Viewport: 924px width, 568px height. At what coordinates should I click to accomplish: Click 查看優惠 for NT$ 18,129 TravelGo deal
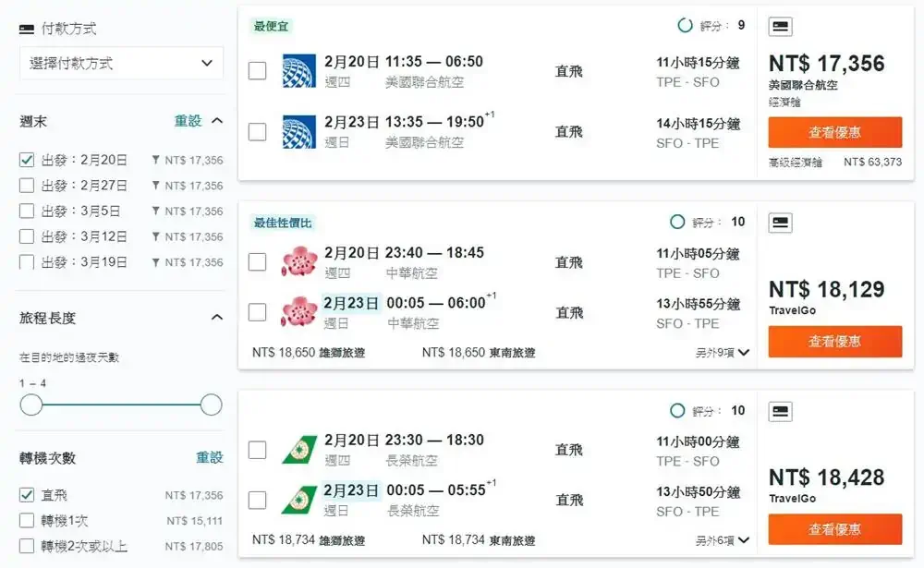coord(835,341)
